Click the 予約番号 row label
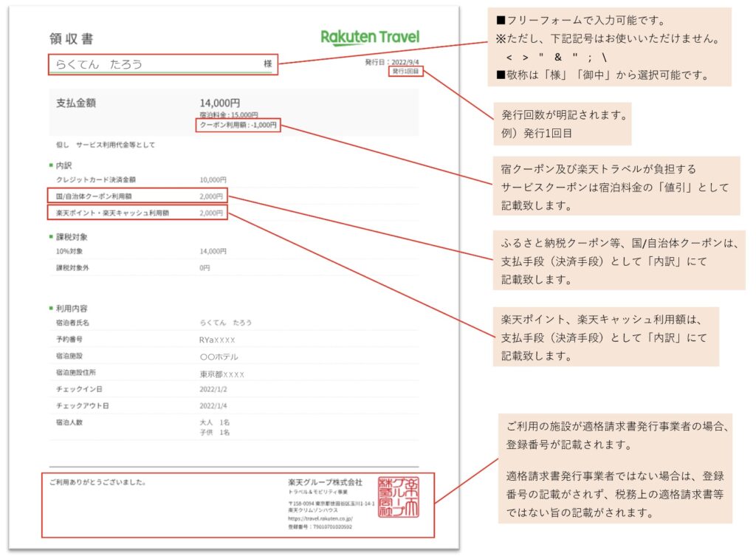756x559 pixels. pyautogui.click(x=69, y=339)
